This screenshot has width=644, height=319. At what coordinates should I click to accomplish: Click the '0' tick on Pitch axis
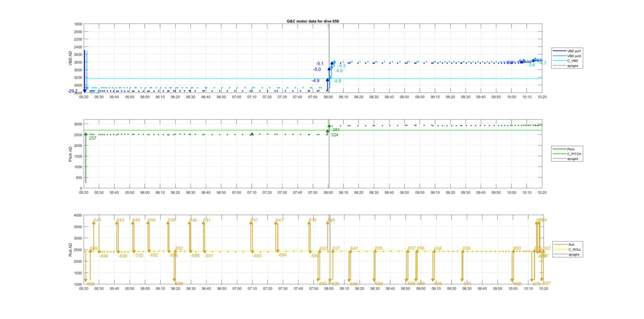(81, 188)
